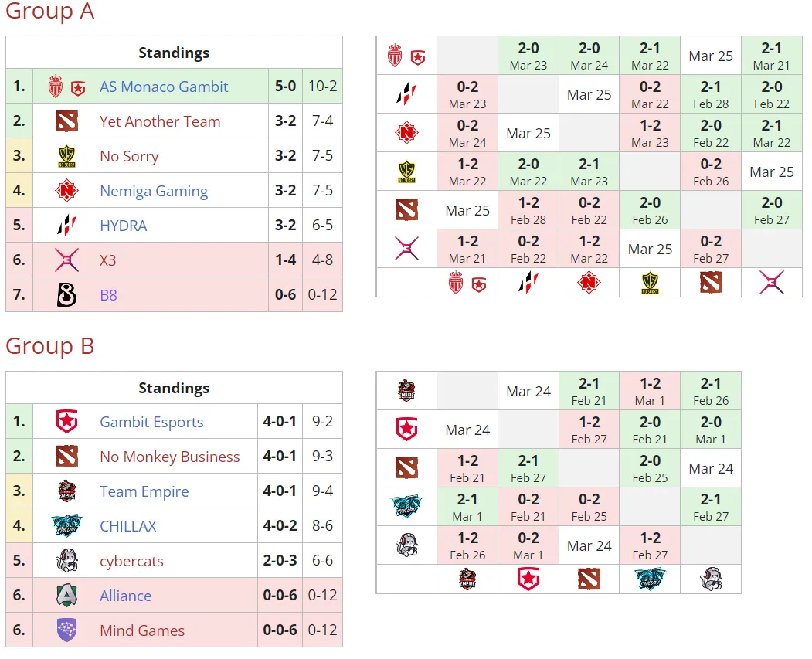Open the Yet Another Team link
The height and width of the screenshot is (659, 812).
tap(160, 121)
